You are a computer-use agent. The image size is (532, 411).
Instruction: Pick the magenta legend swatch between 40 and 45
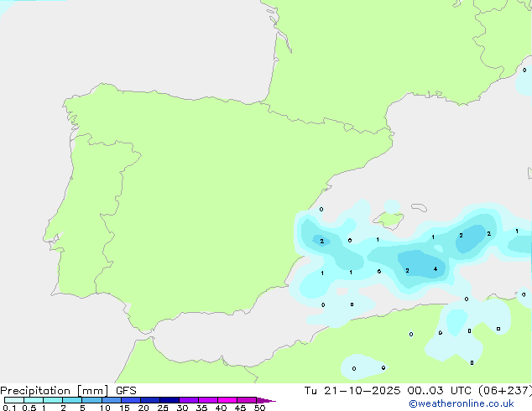tap(227, 400)
